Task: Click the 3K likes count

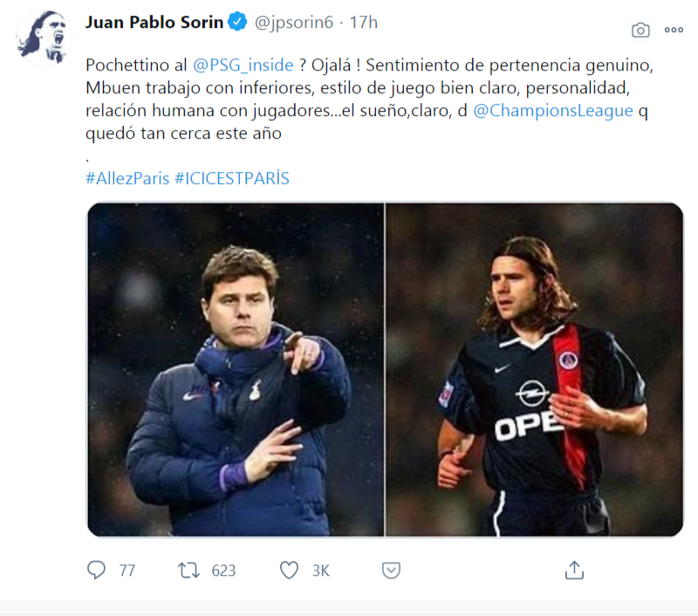Action: 320,571
